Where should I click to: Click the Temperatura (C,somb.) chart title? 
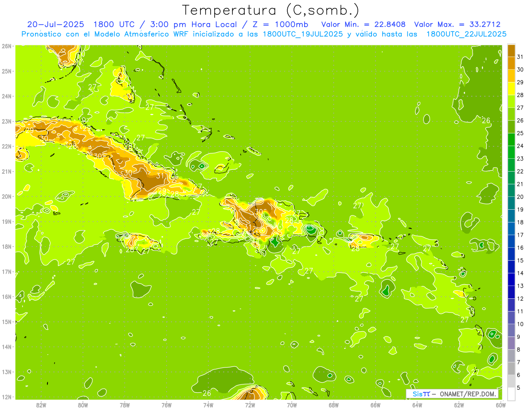click(x=271, y=10)
